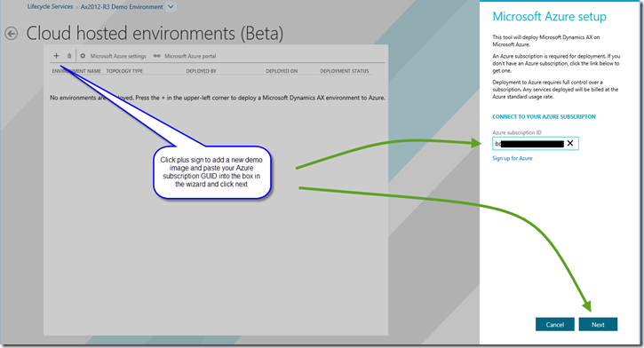The width and height of the screenshot is (644, 348).
Task: Click the trash delete icon in toolbar
Action: point(69,56)
